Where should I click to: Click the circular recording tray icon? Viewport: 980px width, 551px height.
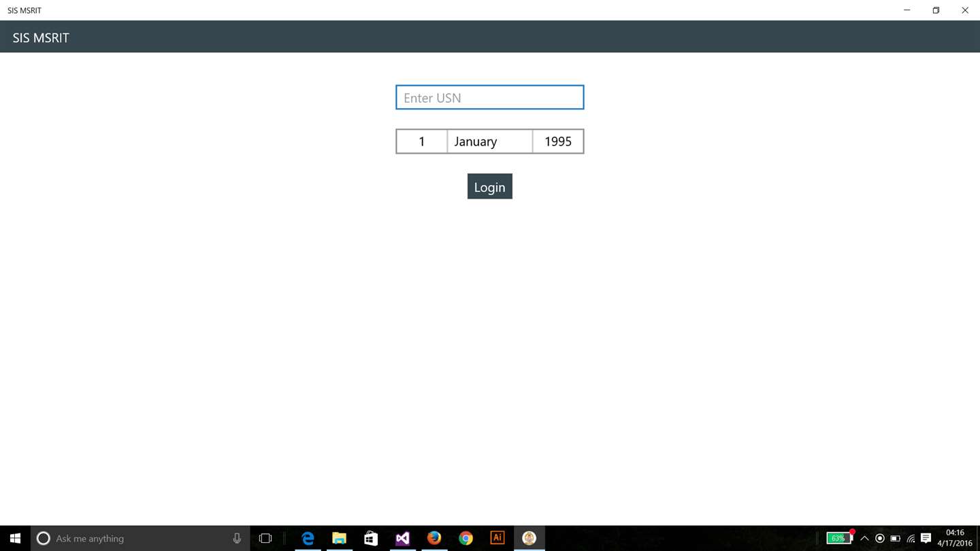point(880,538)
